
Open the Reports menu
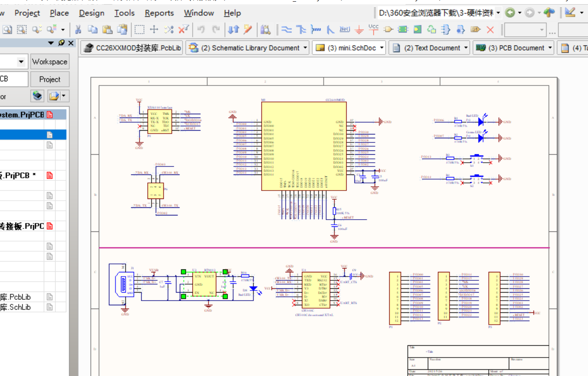pyautogui.click(x=159, y=13)
